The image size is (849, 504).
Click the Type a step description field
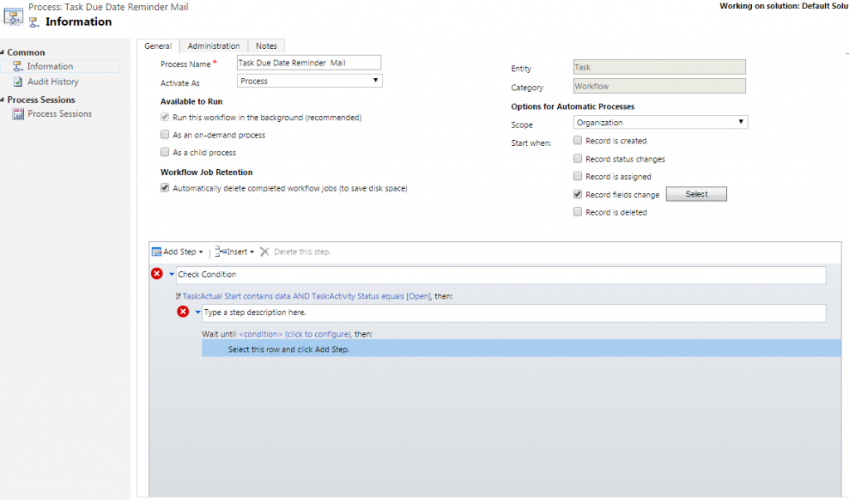click(514, 313)
